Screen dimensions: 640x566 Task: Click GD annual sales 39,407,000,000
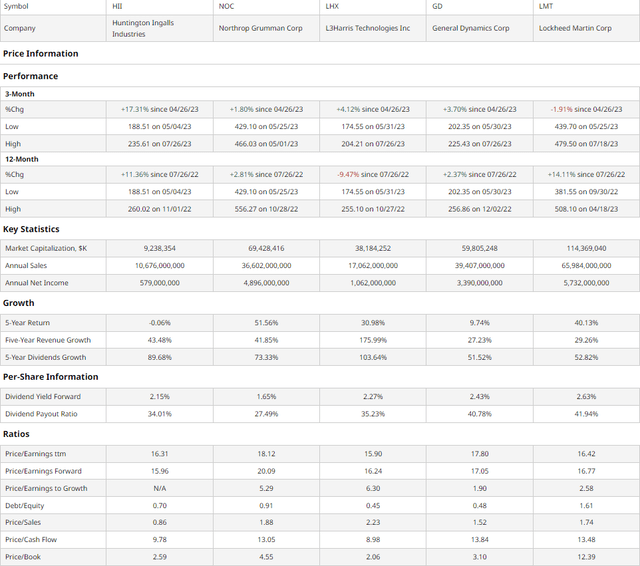click(480, 266)
